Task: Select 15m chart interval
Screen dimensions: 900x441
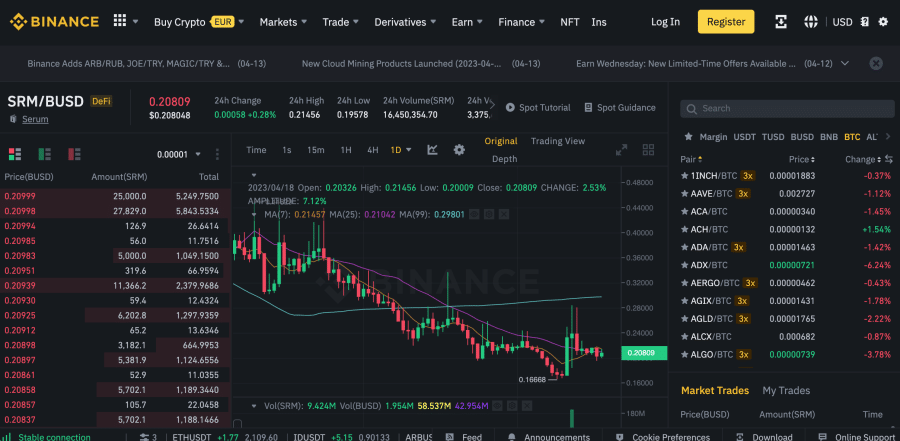Action: (x=315, y=150)
